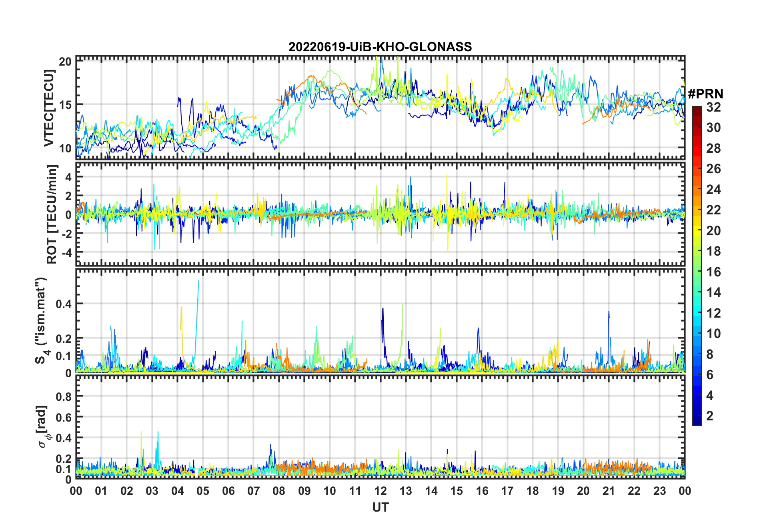Click x-axis hour tick 15

457,491
